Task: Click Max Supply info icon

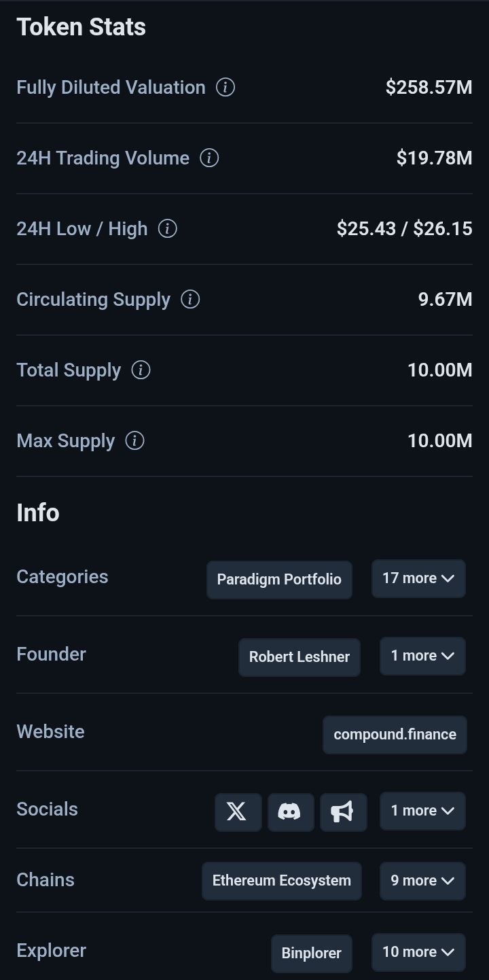Action: [135, 441]
